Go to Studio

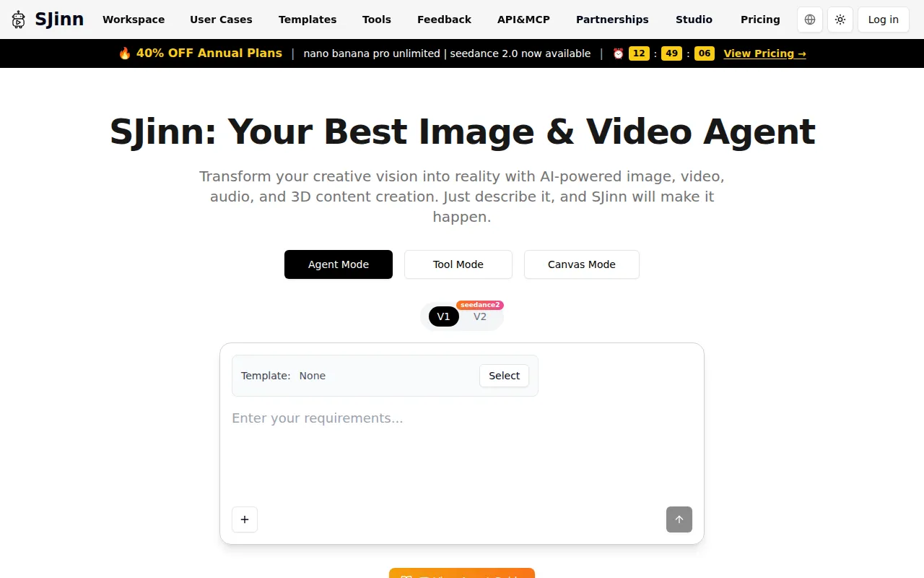point(694,20)
